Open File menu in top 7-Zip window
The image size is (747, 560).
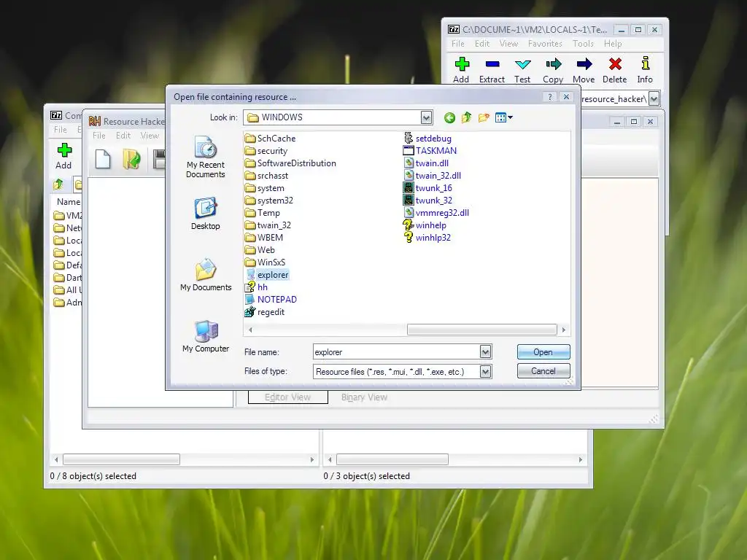tap(458, 44)
